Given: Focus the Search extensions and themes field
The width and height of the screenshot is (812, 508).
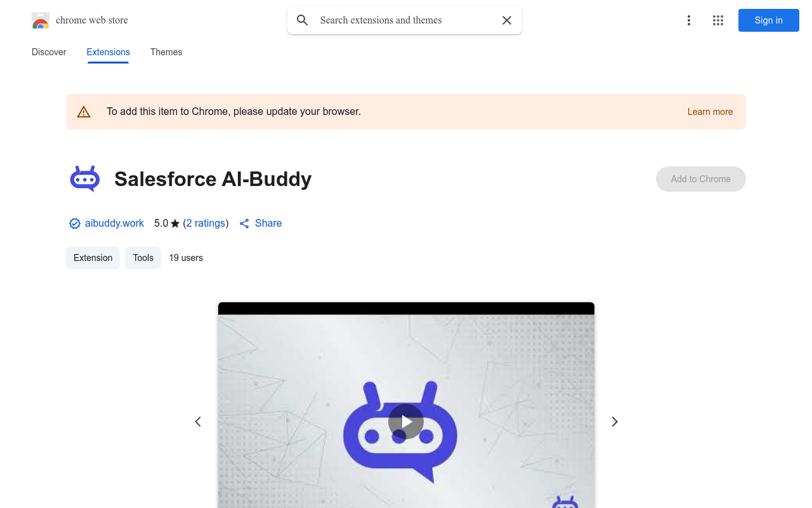Looking at the screenshot, I should click(405, 20).
